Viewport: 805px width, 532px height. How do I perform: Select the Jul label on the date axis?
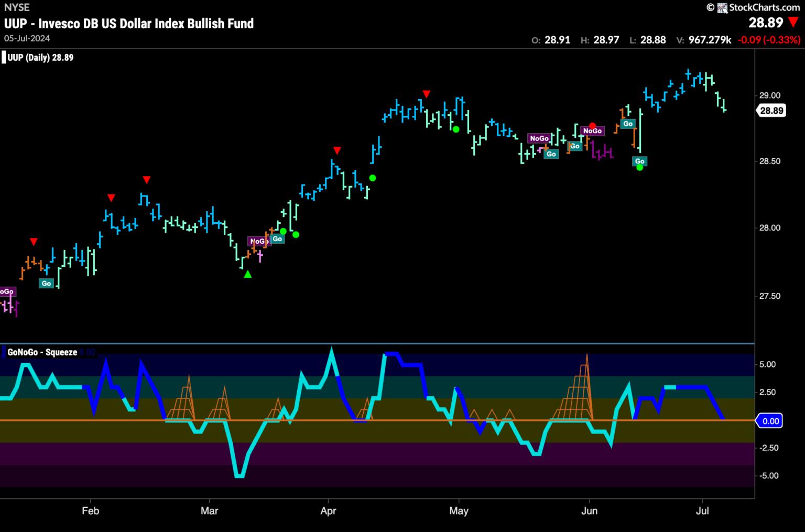click(x=702, y=511)
